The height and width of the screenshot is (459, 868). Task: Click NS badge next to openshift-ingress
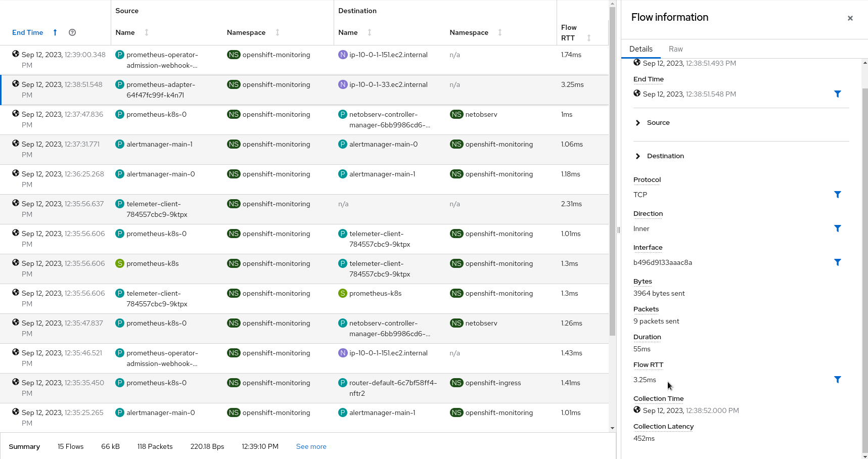coord(456,383)
